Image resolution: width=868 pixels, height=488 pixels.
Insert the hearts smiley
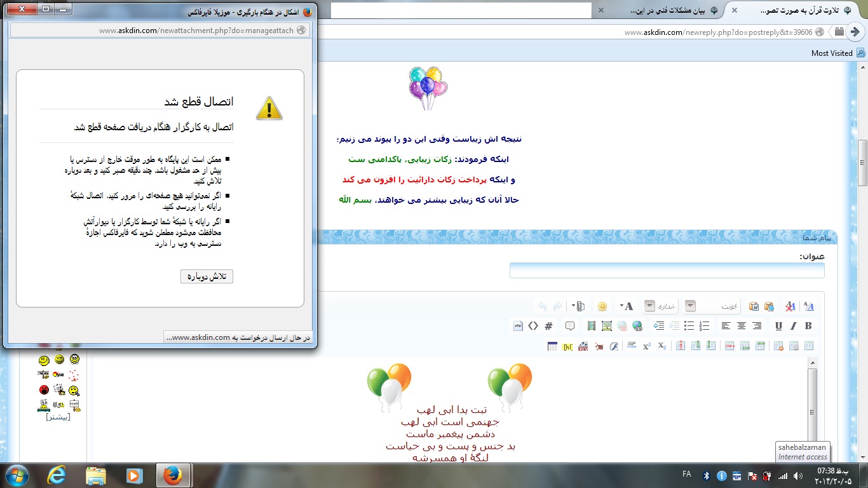click(x=74, y=376)
